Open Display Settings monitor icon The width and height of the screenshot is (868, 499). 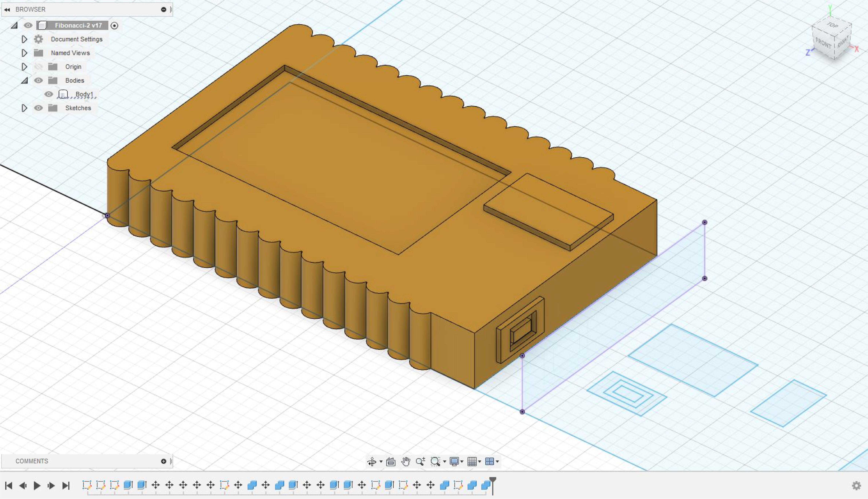454,462
